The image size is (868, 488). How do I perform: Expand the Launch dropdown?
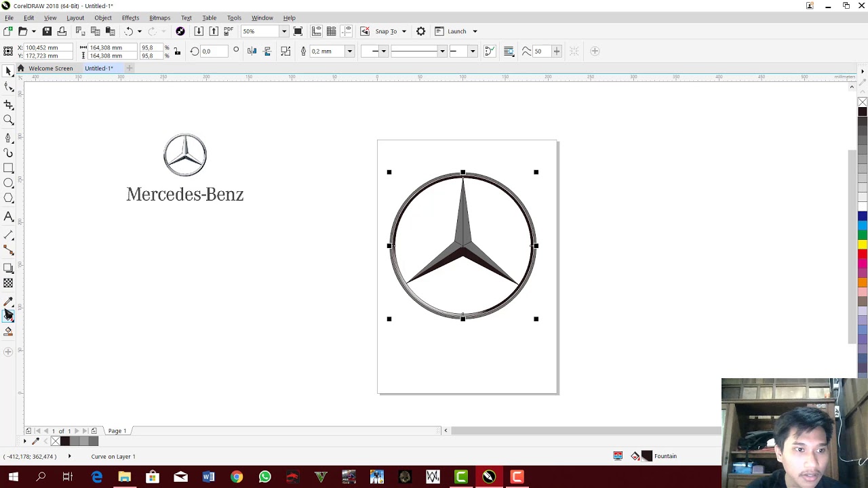point(475,31)
